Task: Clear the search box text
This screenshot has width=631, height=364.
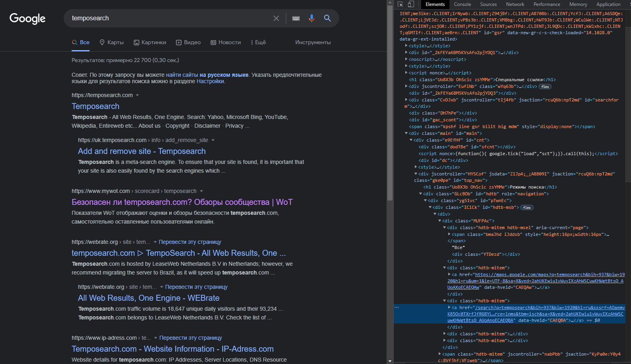Action: point(276,18)
